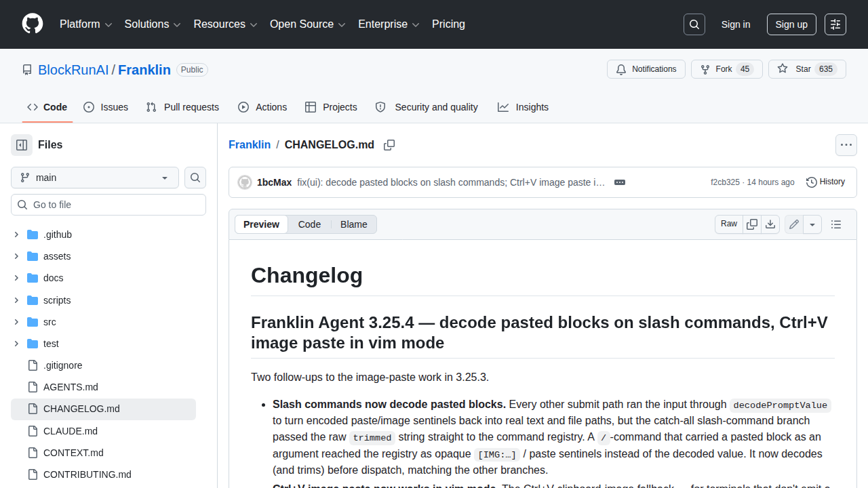Search files using the magnifier button

(195, 178)
